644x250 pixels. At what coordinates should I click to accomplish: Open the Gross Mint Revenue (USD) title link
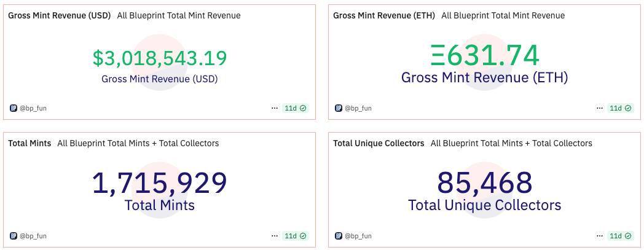60,15
